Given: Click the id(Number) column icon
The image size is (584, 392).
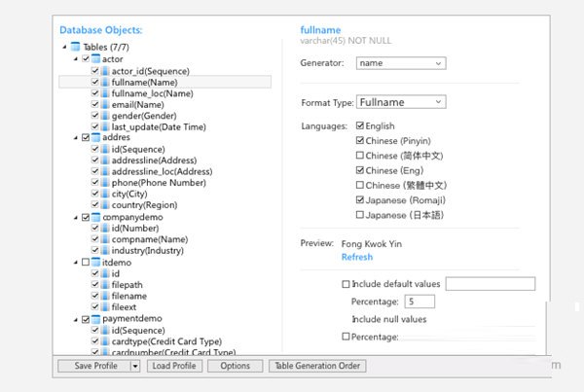Looking at the screenshot, I should [x=105, y=228].
